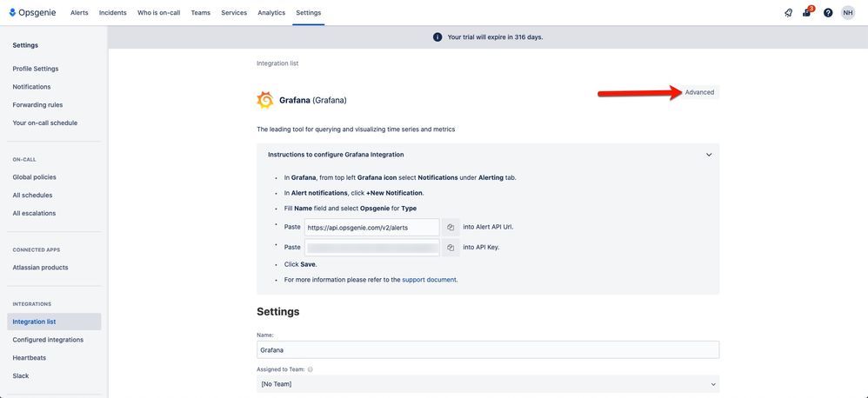Viewport: 868px width, 398px height.
Task: Copy the Alert API Url
Action: click(x=451, y=227)
